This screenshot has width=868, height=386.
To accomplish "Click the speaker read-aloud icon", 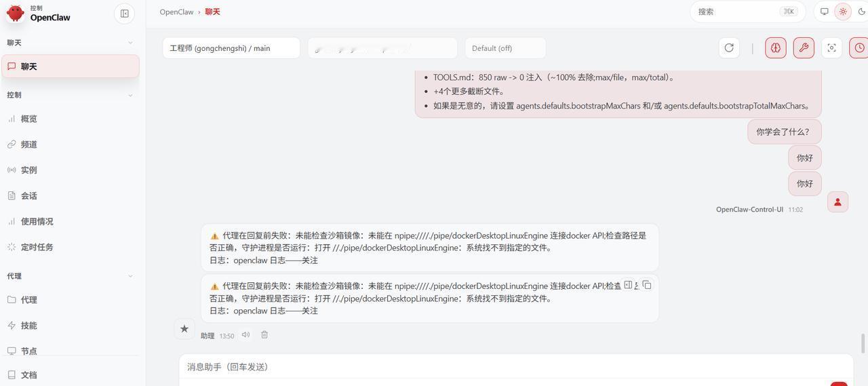I will pyautogui.click(x=245, y=334).
